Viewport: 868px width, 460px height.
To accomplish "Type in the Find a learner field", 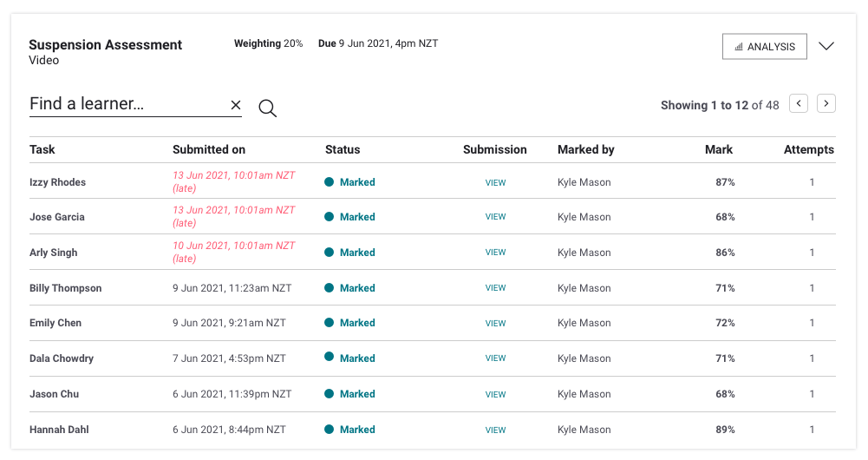I will click(x=126, y=104).
